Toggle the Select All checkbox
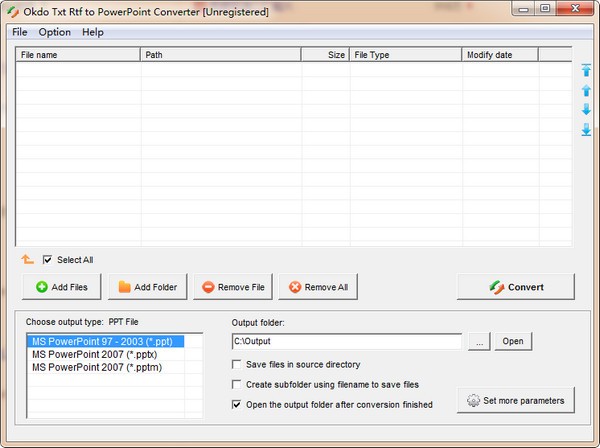Image resolution: width=600 pixels, height=448 pixels. point(47,260)
